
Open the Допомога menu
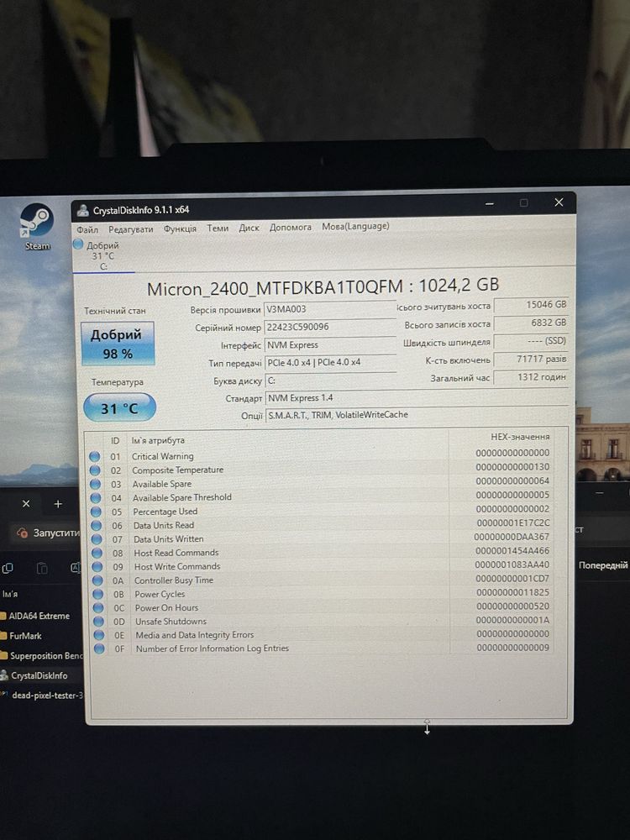[291, 227]
